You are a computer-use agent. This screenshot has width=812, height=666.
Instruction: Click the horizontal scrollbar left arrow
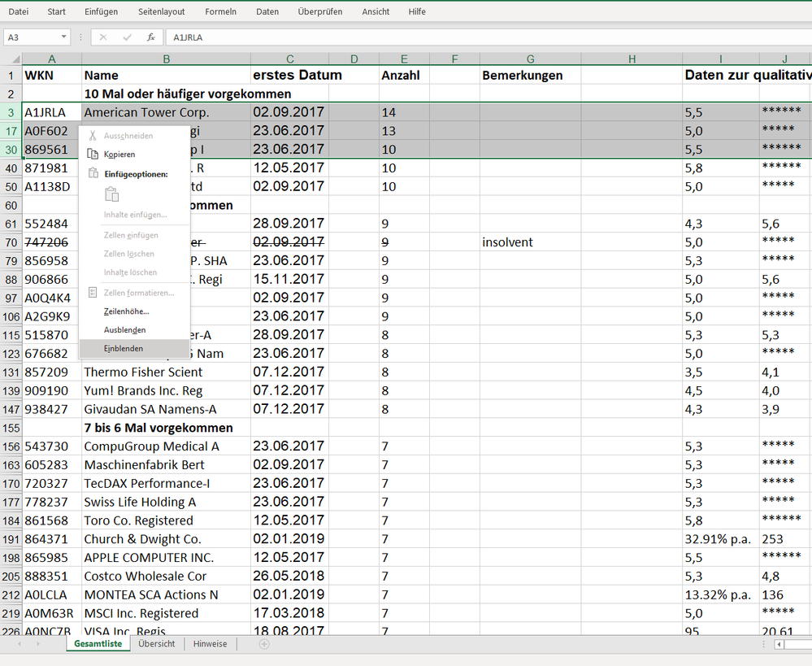779,644
